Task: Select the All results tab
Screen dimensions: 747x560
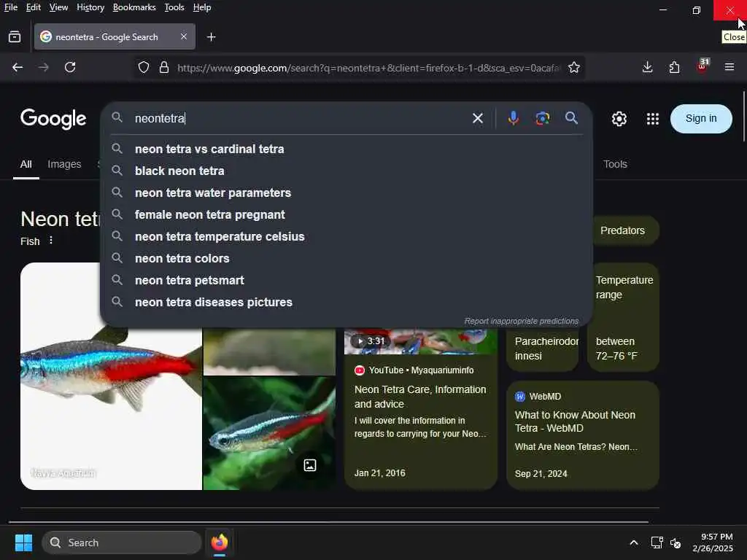Action: [x=26, y=164]
